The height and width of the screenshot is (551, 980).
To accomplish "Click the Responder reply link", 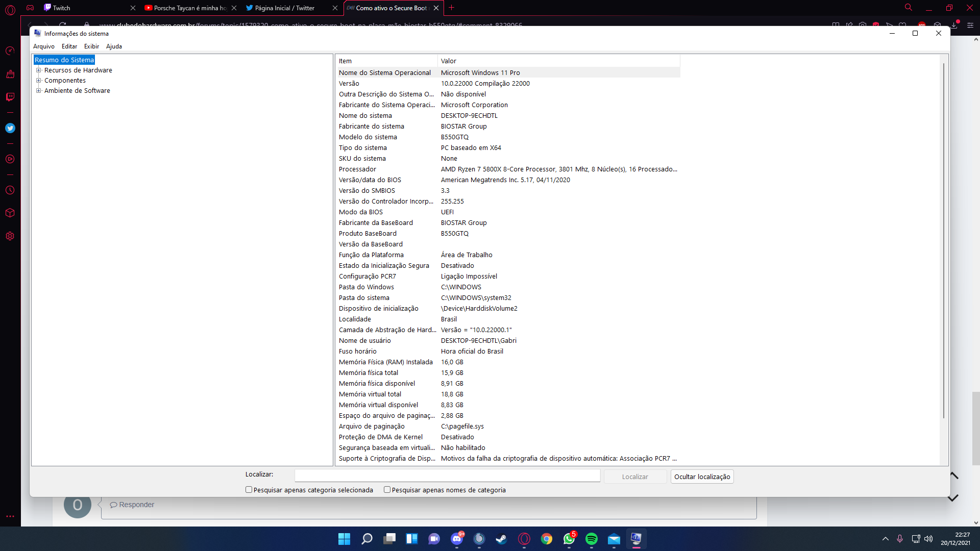I will [x=132, y=505].
